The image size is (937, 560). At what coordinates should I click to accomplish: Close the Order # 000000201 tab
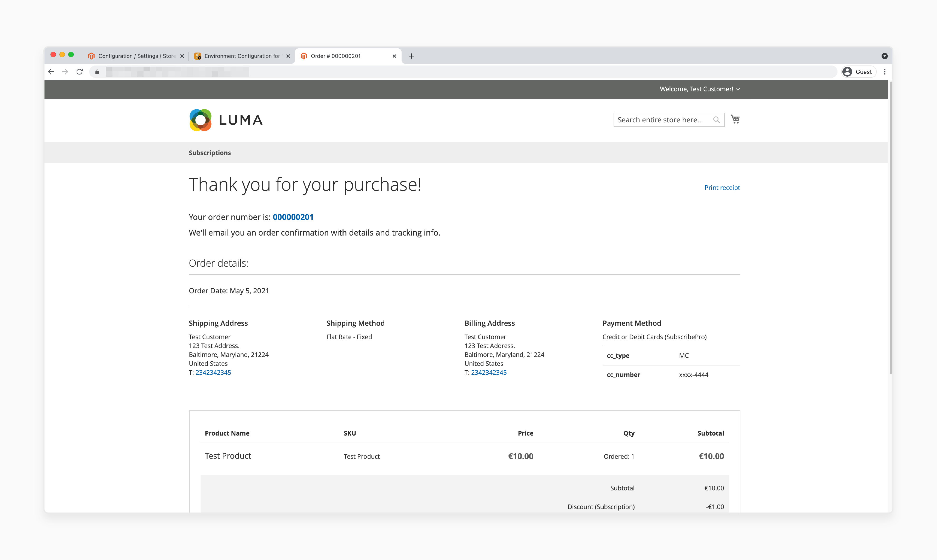[394, 56]
